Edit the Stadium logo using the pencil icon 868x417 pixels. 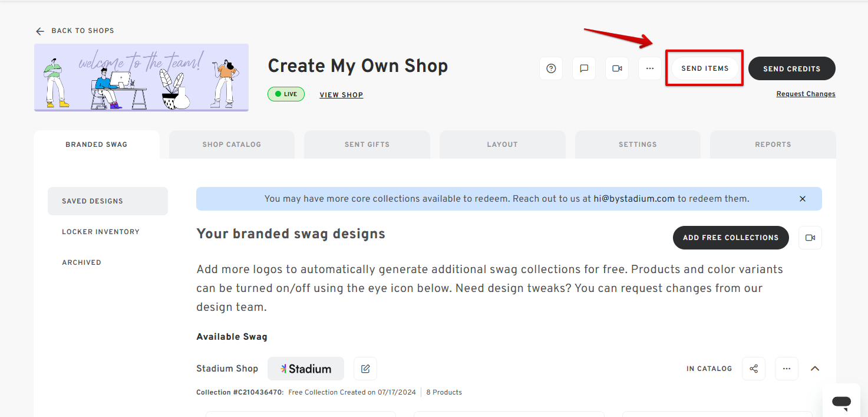tap(365, 368)
